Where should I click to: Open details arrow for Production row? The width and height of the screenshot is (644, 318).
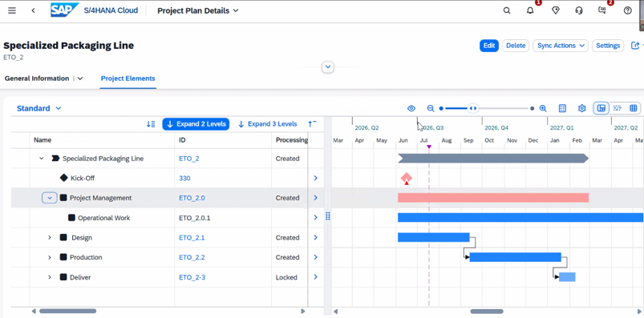coord(315,257)
